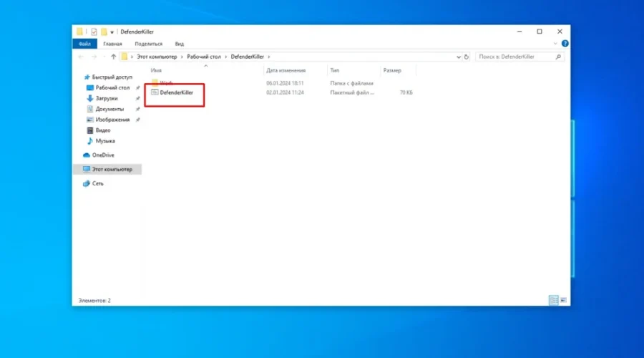This screenshot has width=644, height=358.
Task: Select Этот компьютер in the navigation pane
Action: coord(107,170)
